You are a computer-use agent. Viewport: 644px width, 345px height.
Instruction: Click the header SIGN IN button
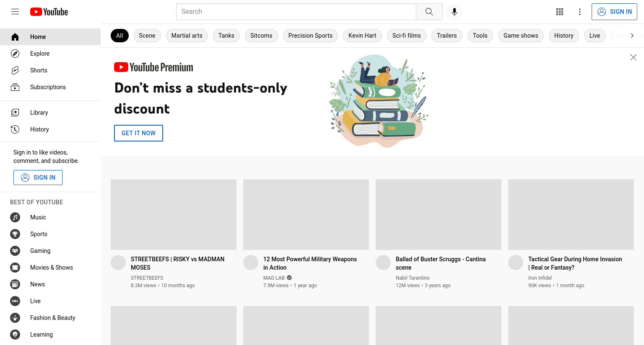tap(614, 12)
